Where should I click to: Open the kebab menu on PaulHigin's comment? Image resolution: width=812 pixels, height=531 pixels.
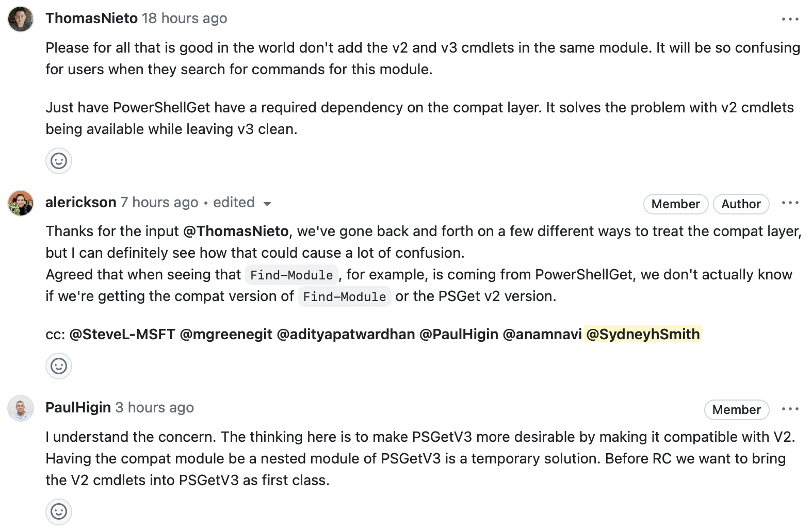pos(790,409)
